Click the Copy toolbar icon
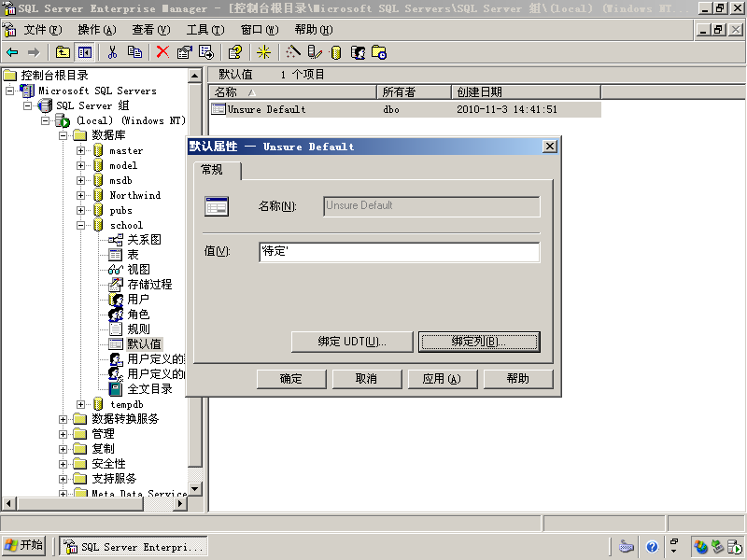Image resolution: width=747 pixels, height=560 pixels. [x=134, y=52]
